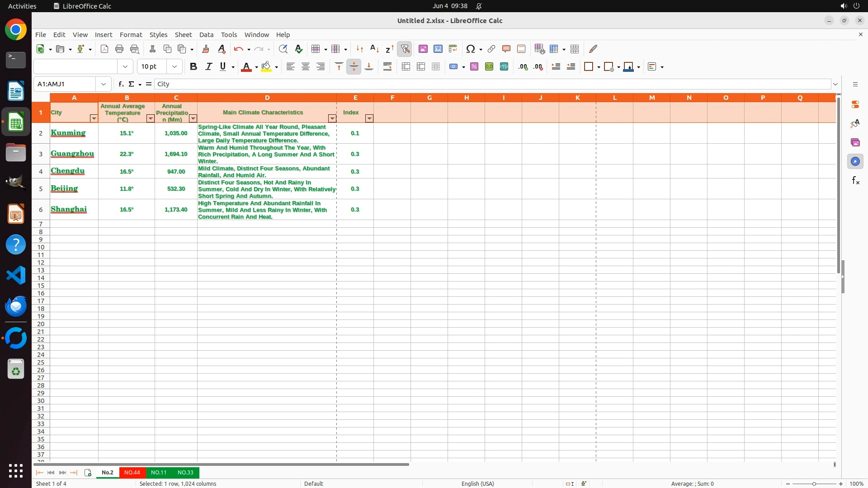The height and width of the screenshot is (488, 868).
Task: Switch to the NO.44 sheet tab
Action: pyautogui.click(x=132, y=472)
